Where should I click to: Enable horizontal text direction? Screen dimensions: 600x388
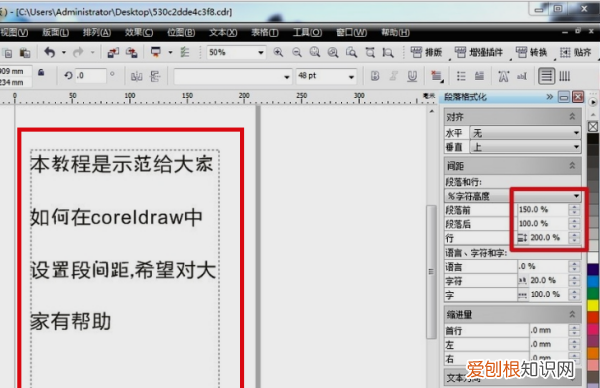[546, 76]
